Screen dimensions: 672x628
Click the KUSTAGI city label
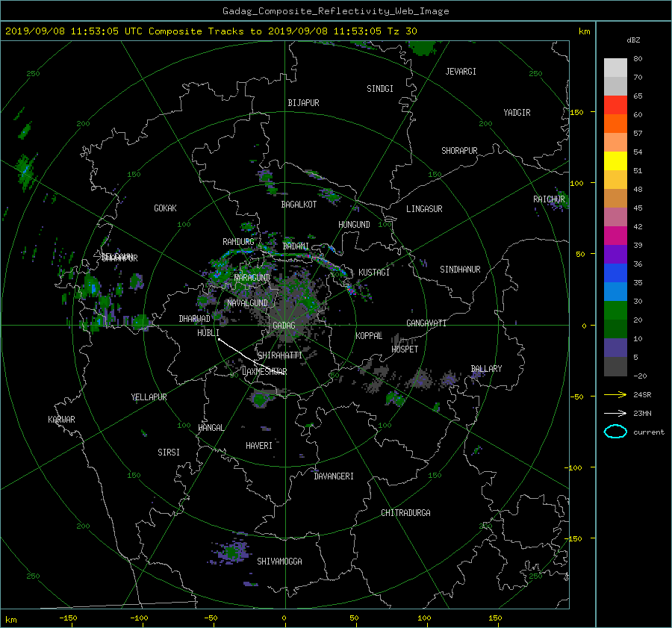click(x=374, y=273)
